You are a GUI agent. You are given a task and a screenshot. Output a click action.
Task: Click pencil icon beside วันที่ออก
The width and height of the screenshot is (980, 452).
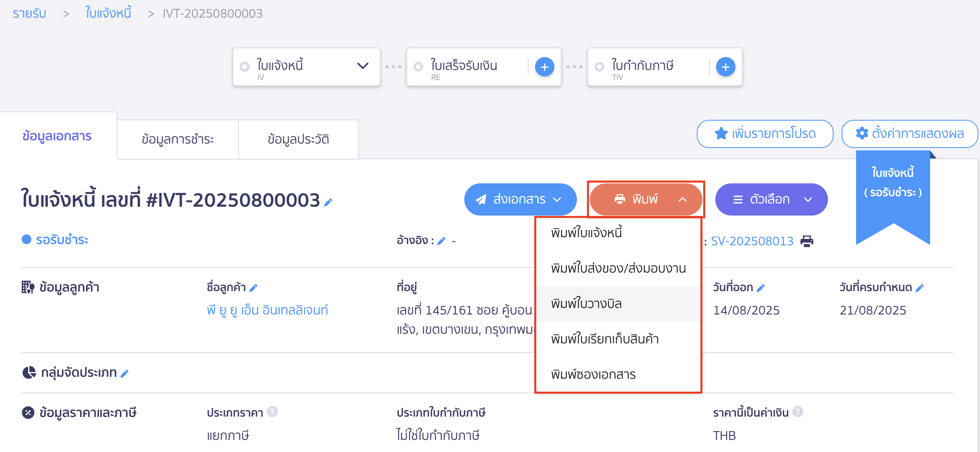[760, 288]
